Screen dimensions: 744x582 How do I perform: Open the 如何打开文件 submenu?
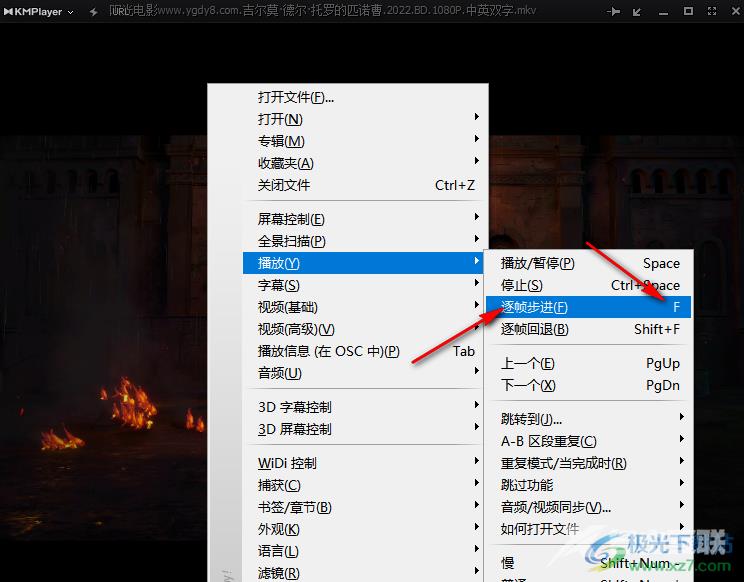(x=588, y=529)
